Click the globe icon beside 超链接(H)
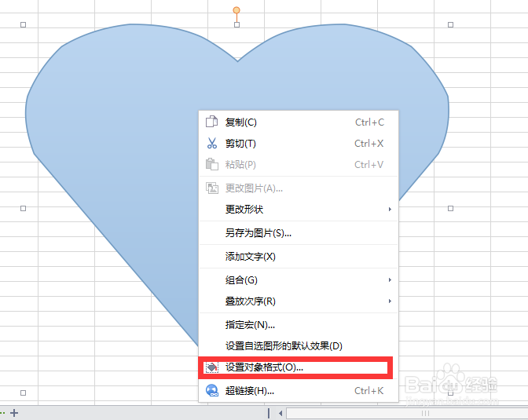 pos(212,390)
